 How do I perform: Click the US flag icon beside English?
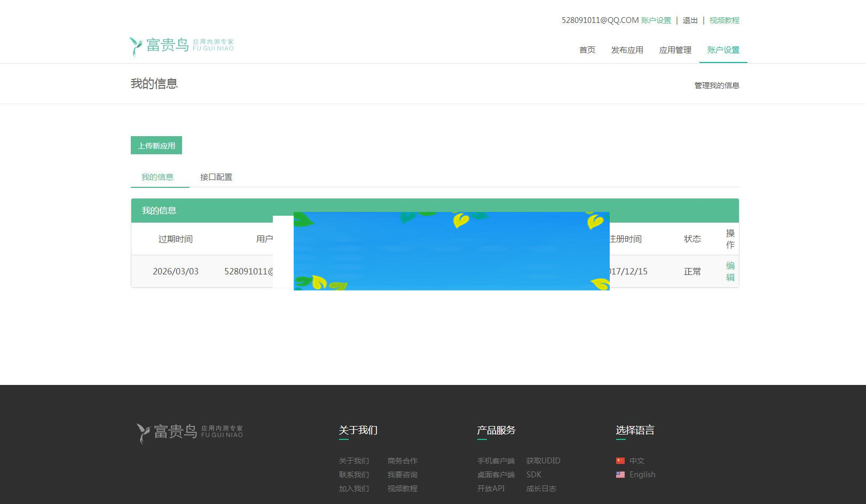620,475
